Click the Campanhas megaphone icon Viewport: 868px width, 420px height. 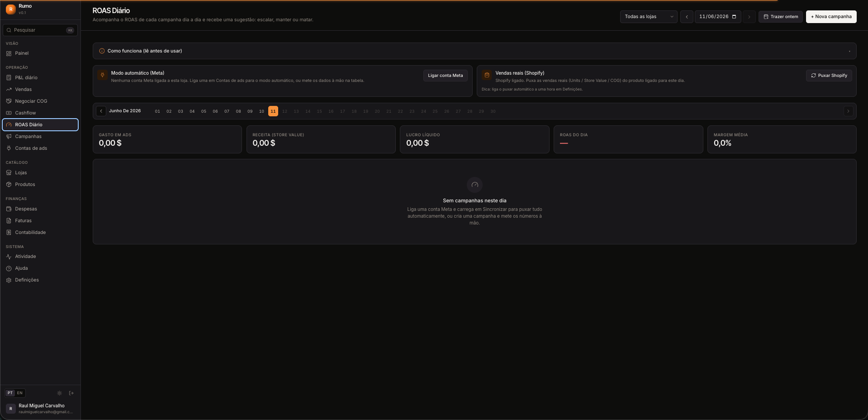tap(9, 137)
